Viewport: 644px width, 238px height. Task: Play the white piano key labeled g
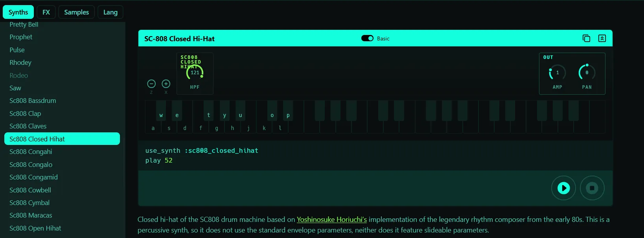coord(217,127)
